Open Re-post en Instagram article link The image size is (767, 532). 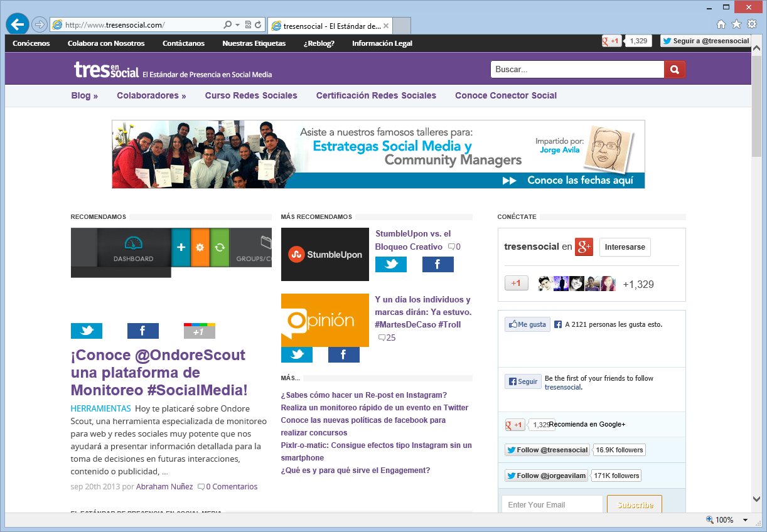(x=364, y=395)
